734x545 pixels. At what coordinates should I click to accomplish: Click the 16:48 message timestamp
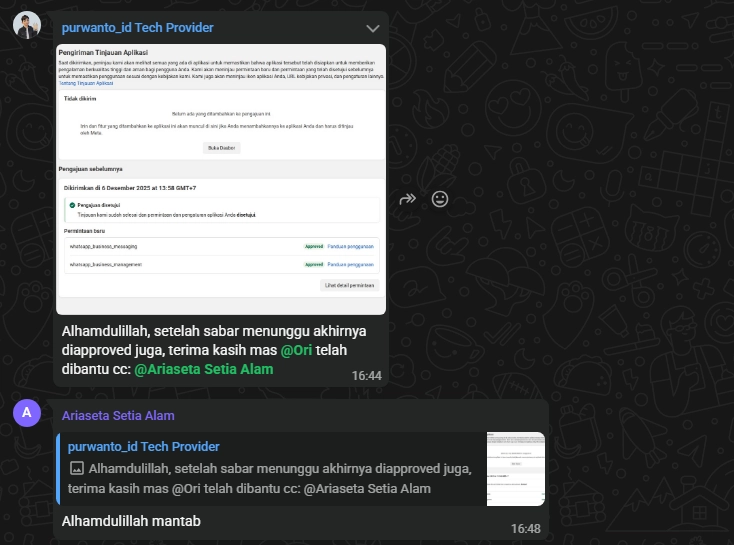point(525,529)
